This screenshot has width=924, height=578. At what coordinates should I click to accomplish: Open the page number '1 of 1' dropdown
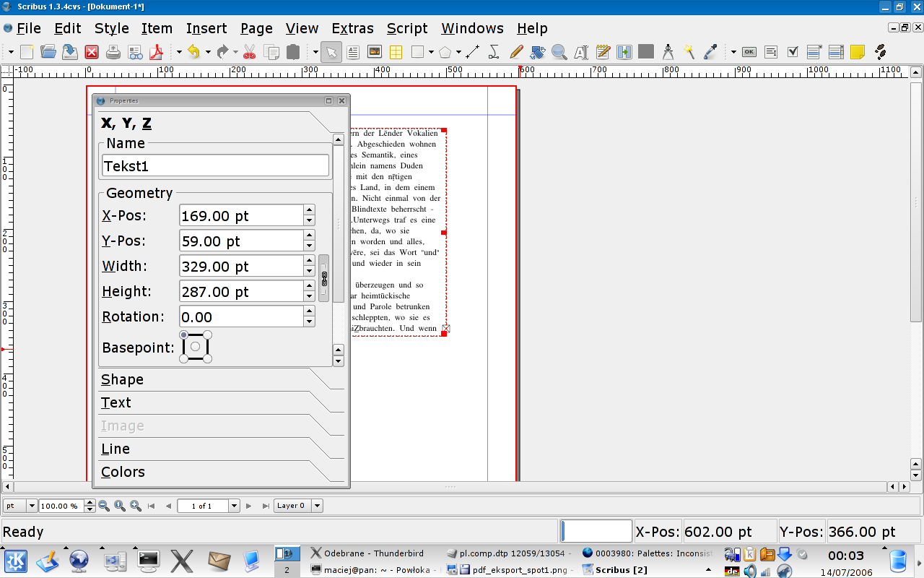(x=233, y=506)
